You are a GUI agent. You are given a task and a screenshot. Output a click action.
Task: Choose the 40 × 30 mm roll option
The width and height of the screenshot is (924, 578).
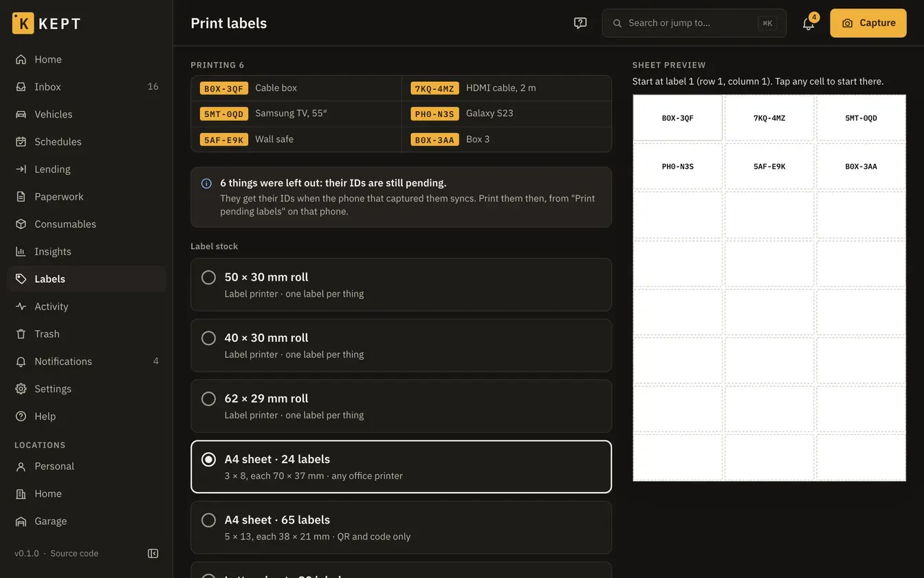point(401,345)
